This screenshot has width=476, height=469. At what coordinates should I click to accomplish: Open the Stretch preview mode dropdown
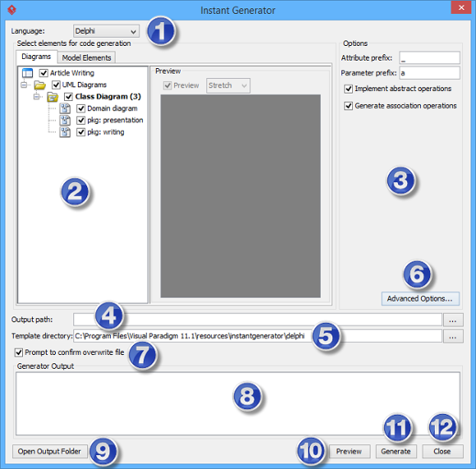(228, 85)
